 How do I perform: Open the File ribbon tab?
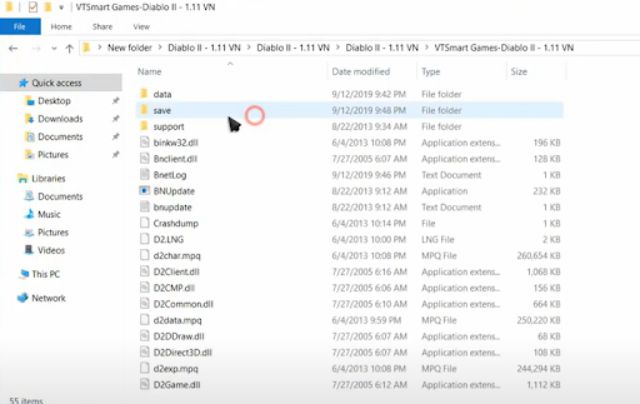pos(20,27)
